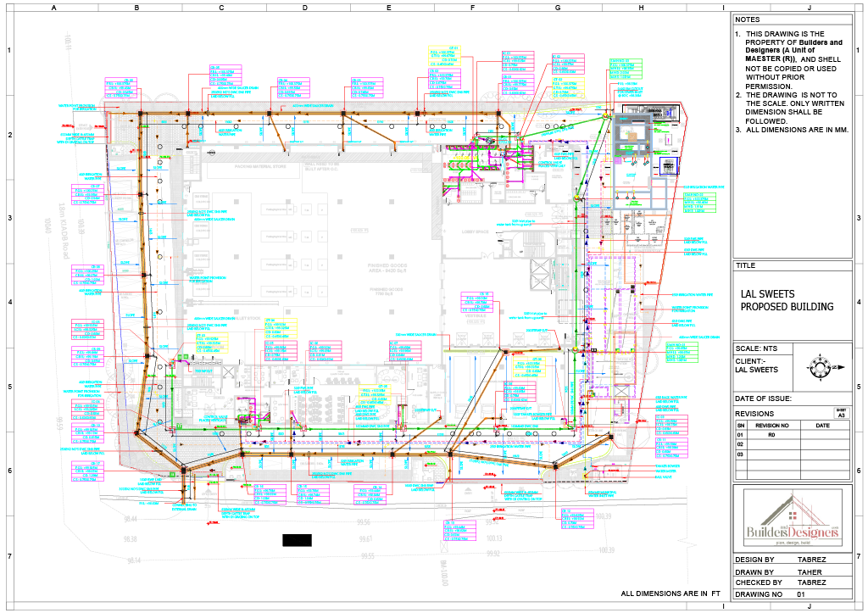This screenshot has height=613, width=868.
Task: Click the 'PACKING MATERIAL STORE' room label
Action: 261,166
